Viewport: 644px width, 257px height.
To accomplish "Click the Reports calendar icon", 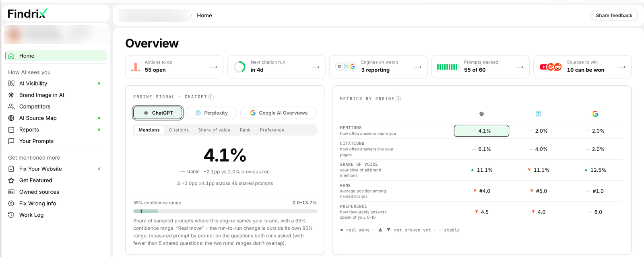I will [x=11, y=130].
